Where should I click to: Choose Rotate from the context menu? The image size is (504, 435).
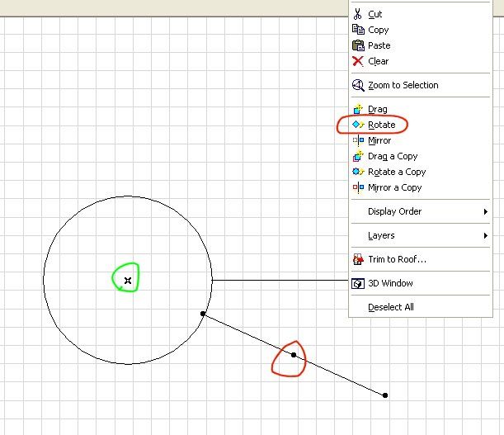[420, 125]
